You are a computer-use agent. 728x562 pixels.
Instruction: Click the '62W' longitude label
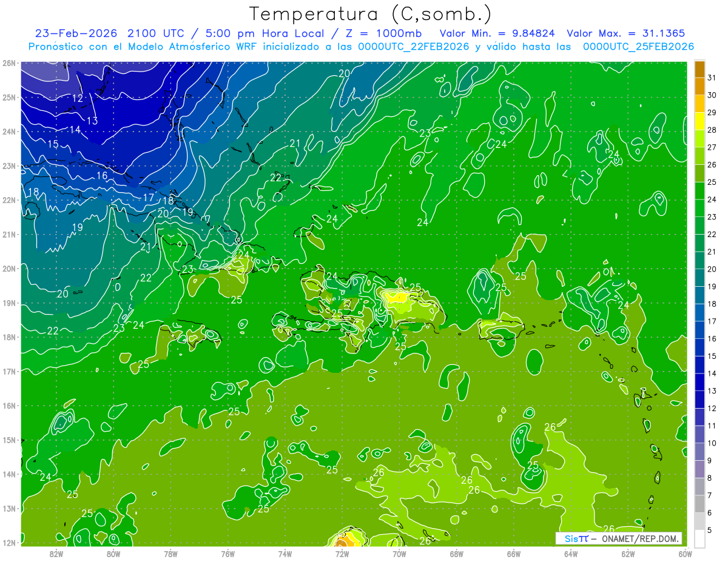[x=627, y=553]
